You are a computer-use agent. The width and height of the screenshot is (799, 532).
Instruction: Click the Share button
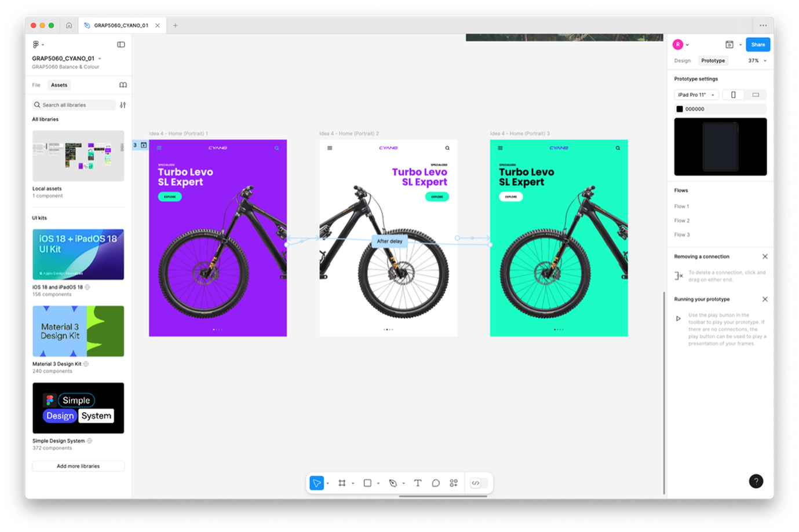[758, 45]
